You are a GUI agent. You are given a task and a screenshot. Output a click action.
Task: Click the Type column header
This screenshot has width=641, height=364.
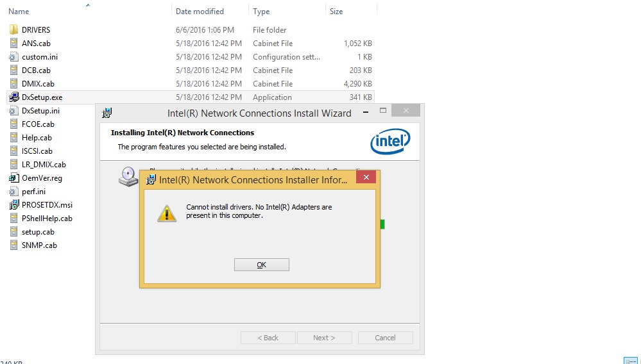pos(261,12)
